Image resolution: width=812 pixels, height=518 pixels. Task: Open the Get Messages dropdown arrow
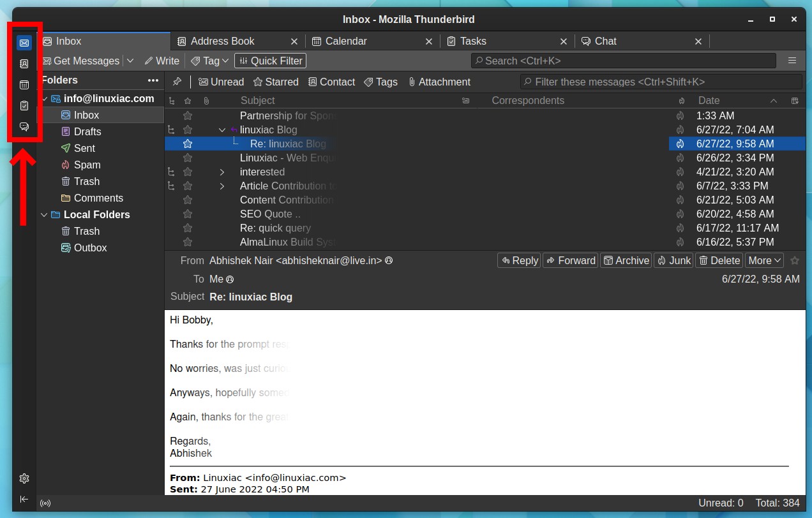point(130,61)
